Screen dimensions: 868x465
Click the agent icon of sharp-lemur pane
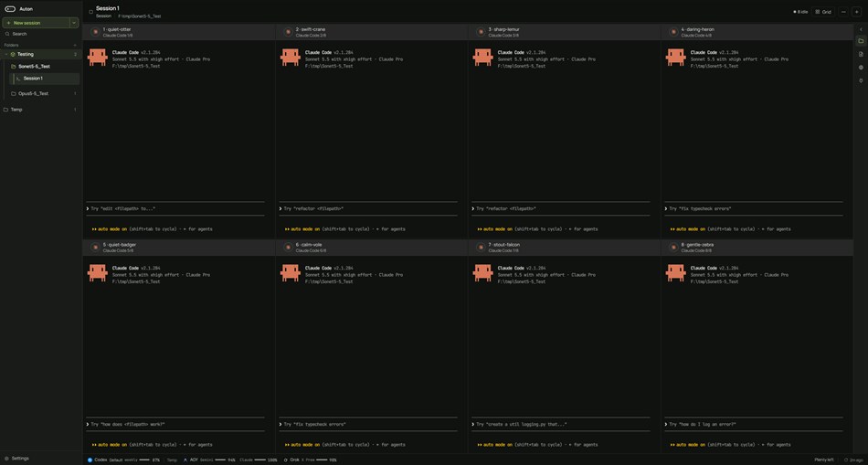point(481,32)
